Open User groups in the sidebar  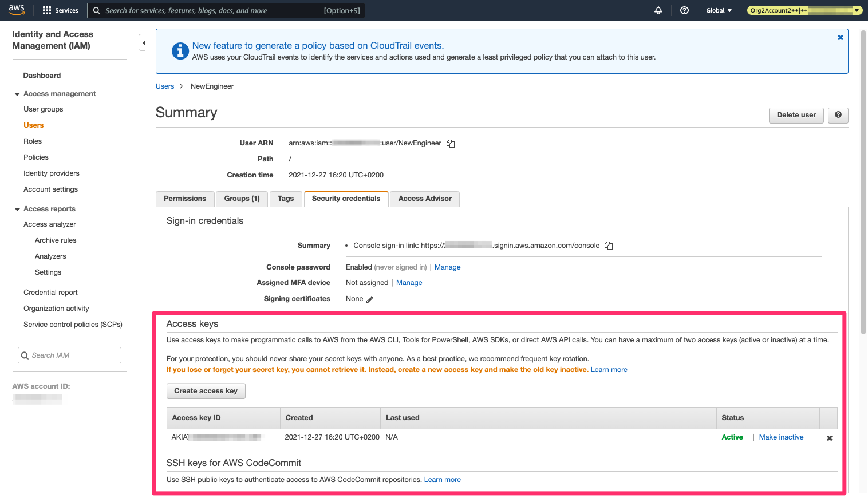click(x=44, y=109)
